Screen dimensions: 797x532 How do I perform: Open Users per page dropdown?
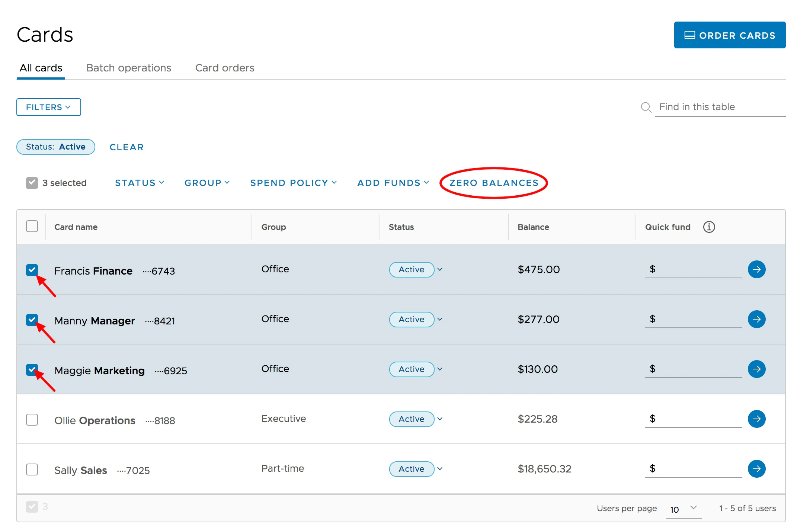pyautogui.click(x=684, y=509)
